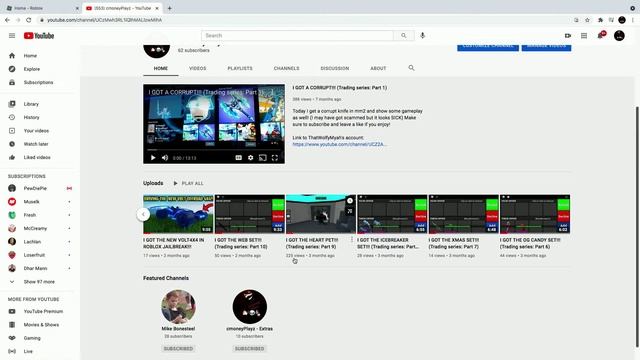The image size is (640, 360).
Task: Switch to the Home - Roblox browser tab
Action: 41,8
